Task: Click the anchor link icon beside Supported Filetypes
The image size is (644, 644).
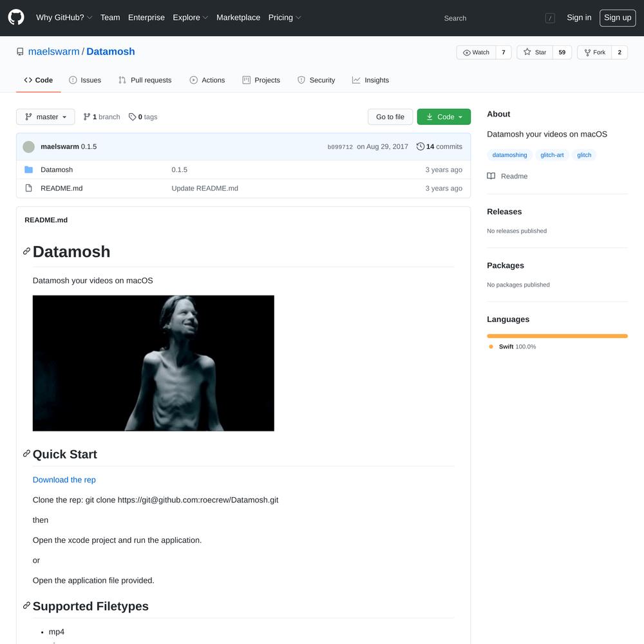Action: coord(26,605)
